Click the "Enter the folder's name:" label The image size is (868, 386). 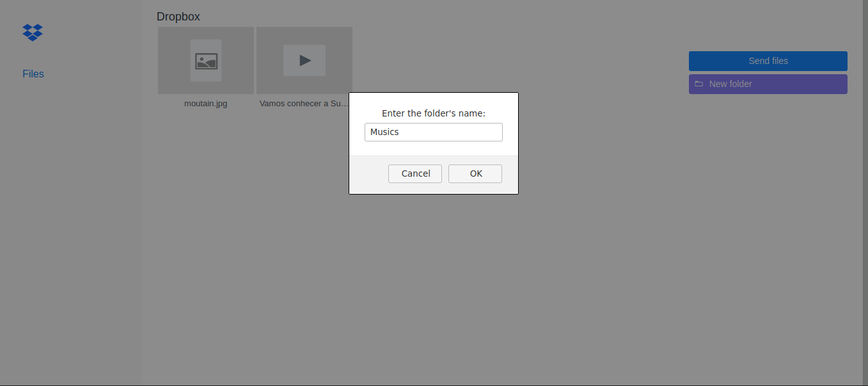pos(434,113)
